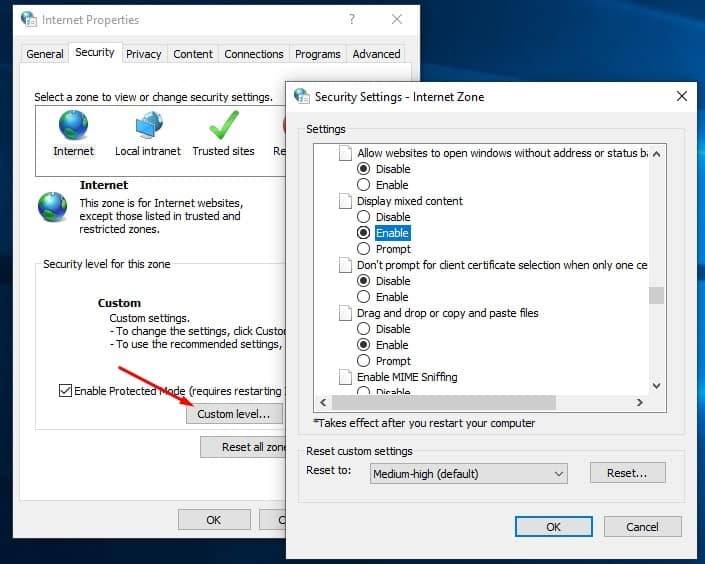The image size is (705, 564).
Task: Select Disable for Drag and drop files
Action: 363,329
